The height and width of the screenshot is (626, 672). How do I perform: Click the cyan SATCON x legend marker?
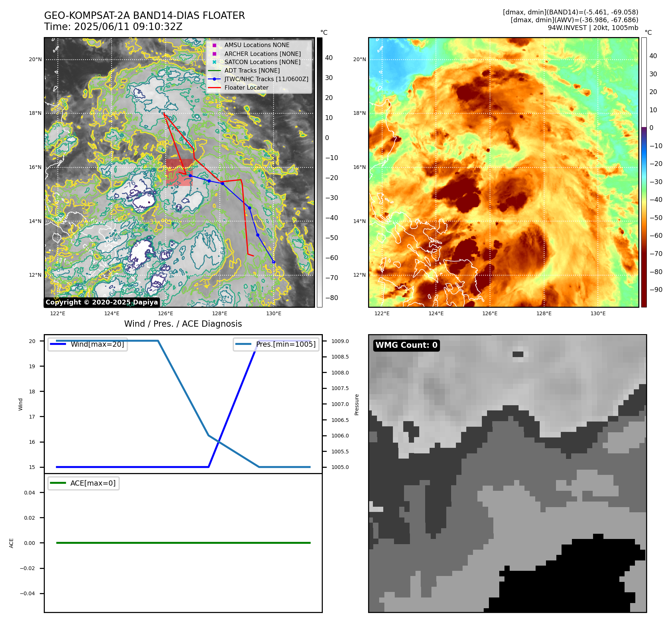pyautogui.click(x=214, y=62)
